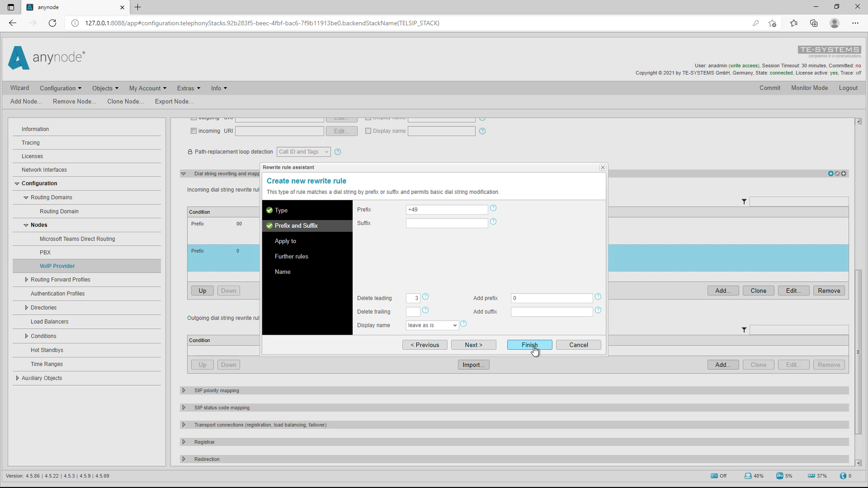Open the Objects menu
The width and height of the screenshot is (868, 488).
pos(105,88)
